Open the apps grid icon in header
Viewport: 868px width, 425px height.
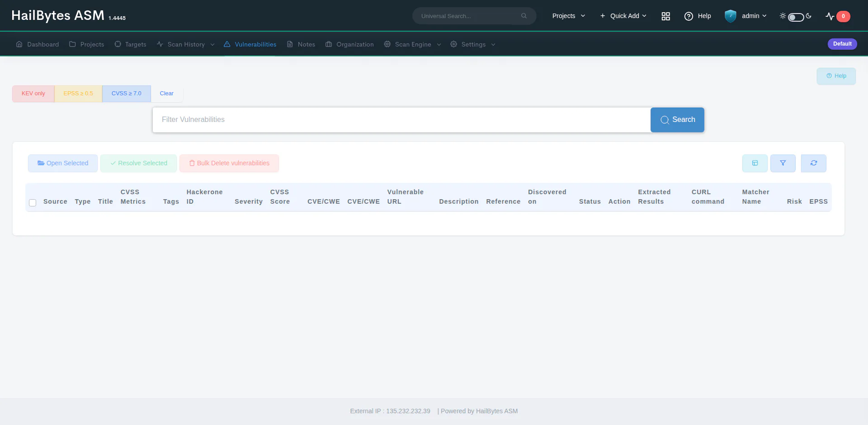click(x=665, y=16)
